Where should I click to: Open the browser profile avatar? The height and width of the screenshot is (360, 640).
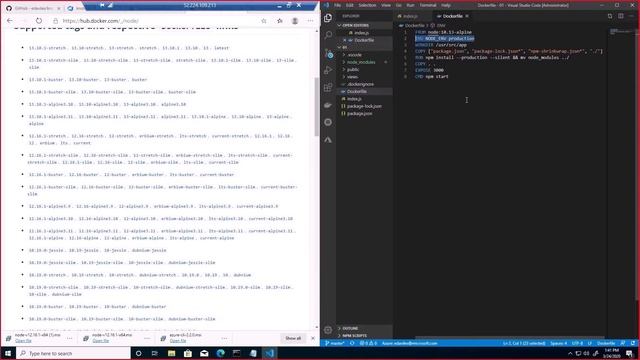pos(295,21)
